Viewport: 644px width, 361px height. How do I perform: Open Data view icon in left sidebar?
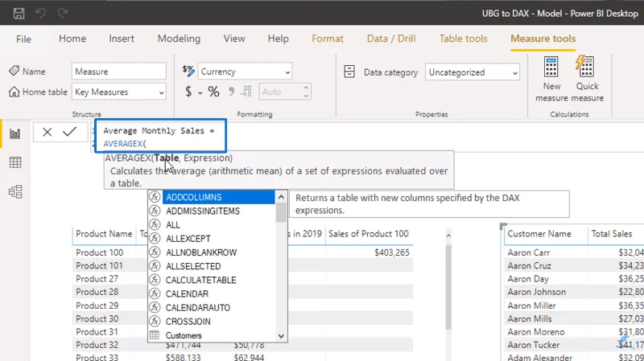15,162
